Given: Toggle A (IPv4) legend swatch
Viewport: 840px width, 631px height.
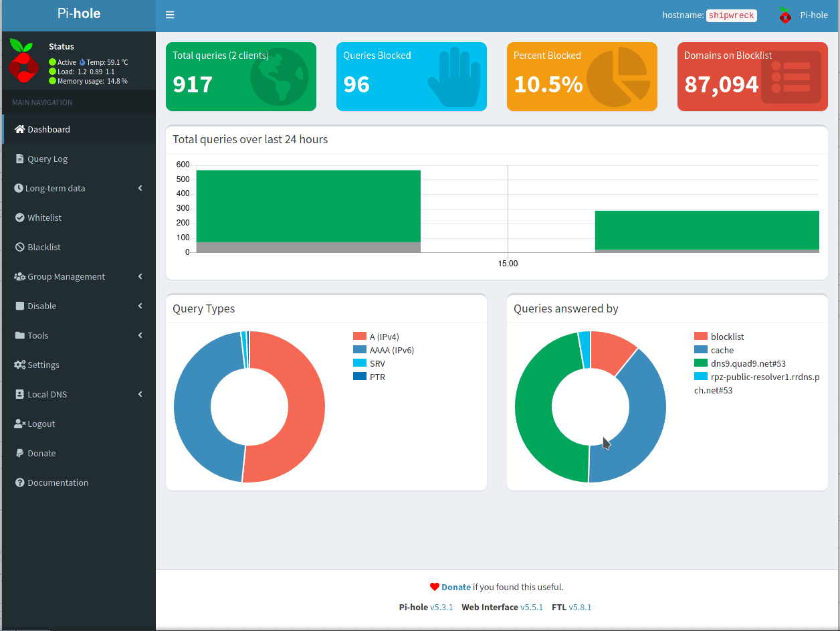Looking at the screenshot, I should pos(359,337).
